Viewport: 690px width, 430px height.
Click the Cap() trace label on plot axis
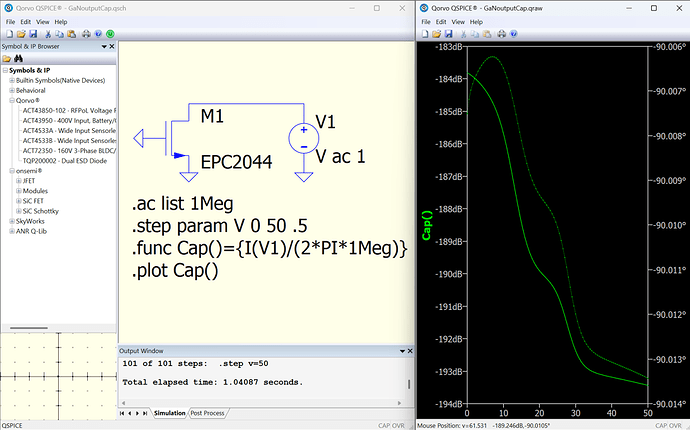click(x=427, y=225)
